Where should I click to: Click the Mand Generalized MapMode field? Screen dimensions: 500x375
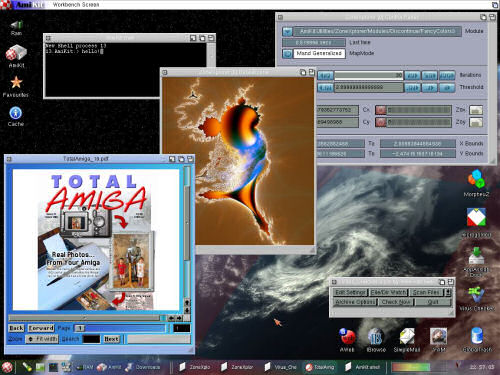click(319, 53)
